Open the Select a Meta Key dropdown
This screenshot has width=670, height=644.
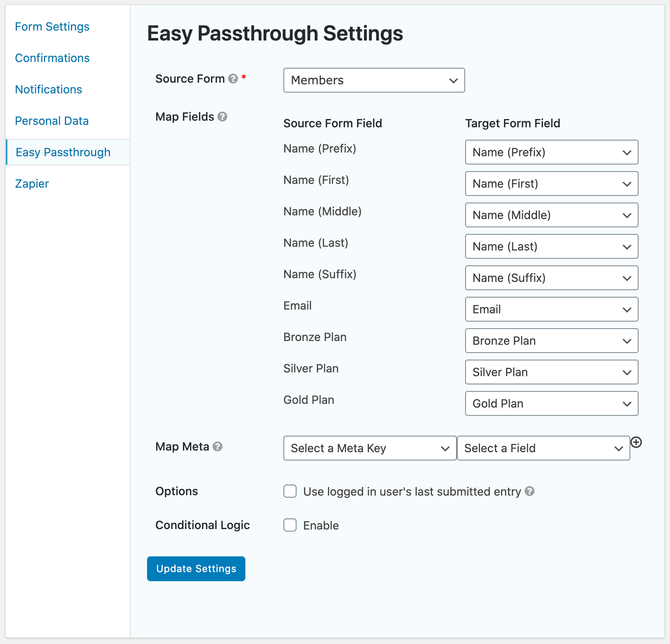pyautogui.click(x=370, y=448)
